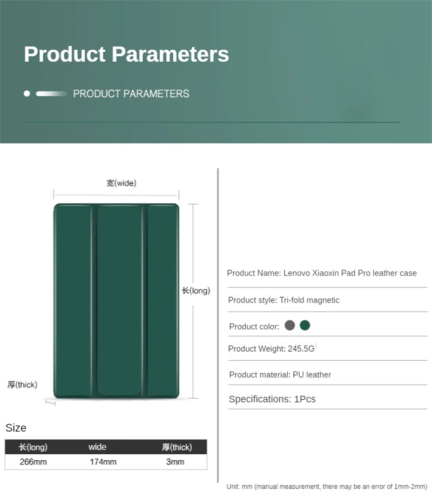Click the 174mm width value
This screenshot has width=432, height=504.
[103, 462]
